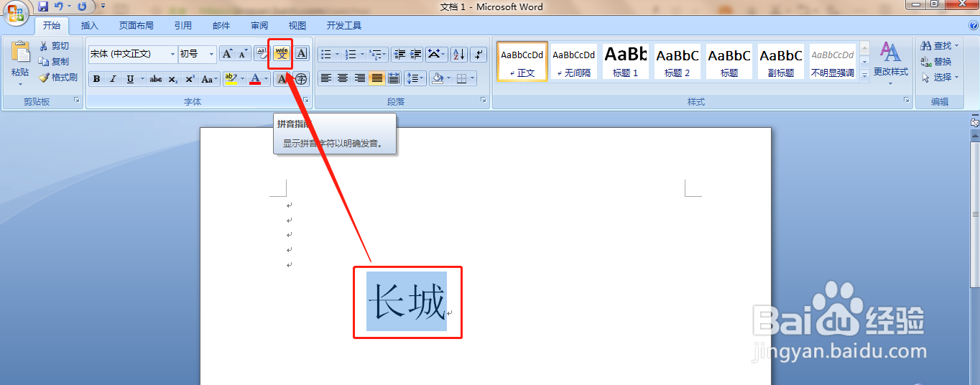Open the Paragraph dialog launcher in 段落 group
This screenshot has height=385, width=980.
(x=484, y=101)
